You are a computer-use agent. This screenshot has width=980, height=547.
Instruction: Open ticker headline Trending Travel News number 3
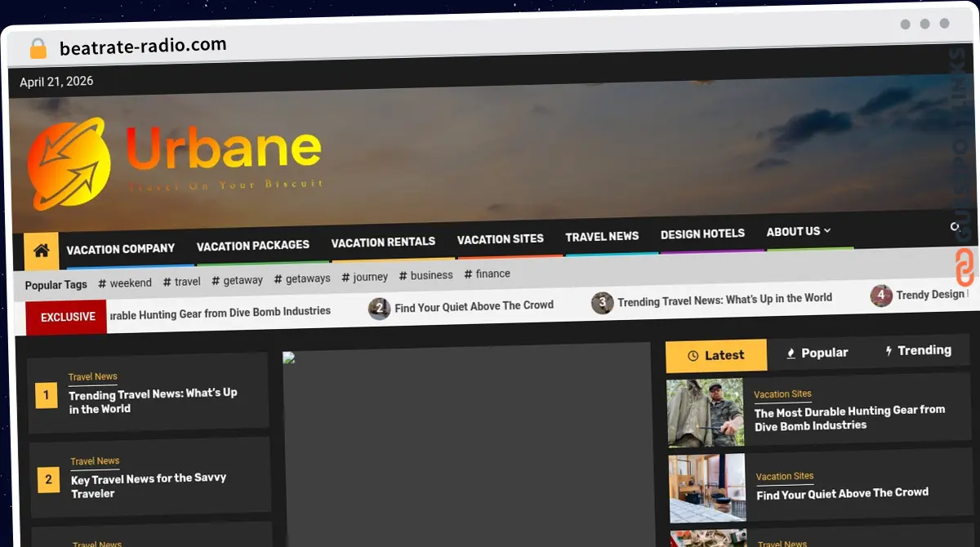(724, 300)
